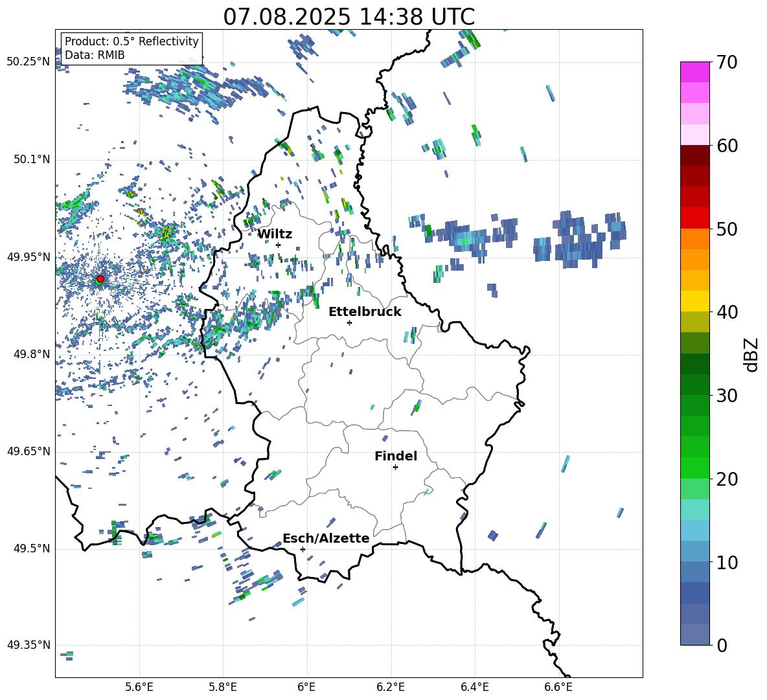Screen dimensions: 767x700
Task: Click the 49.65°N latitude label
Action: [29, 451]
